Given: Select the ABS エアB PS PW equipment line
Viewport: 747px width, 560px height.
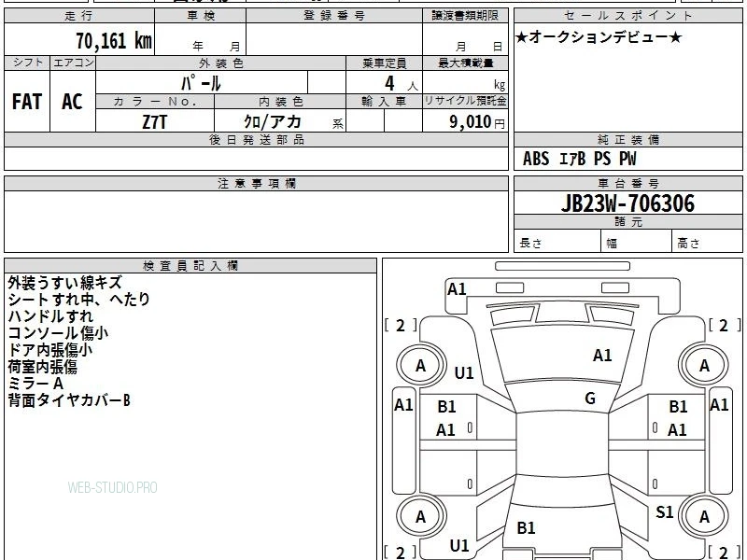Looking at the screenshot, I should [x=579, y=159].
